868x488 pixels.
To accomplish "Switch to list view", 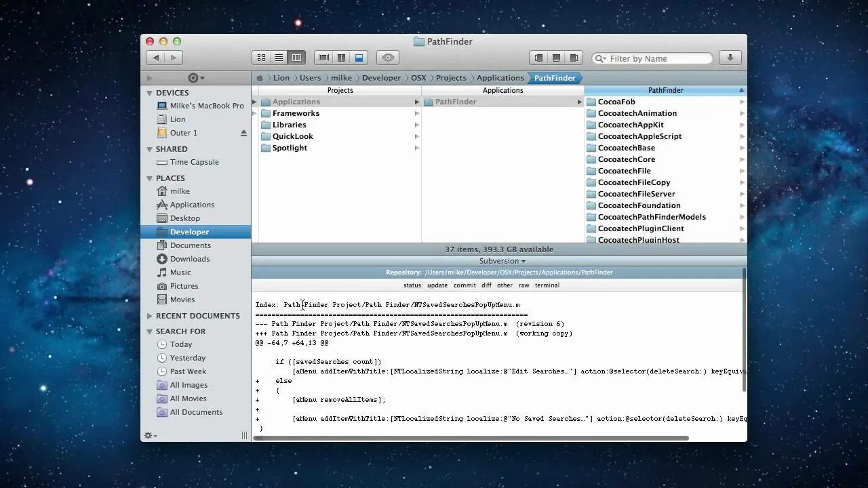I will point(279,58).
